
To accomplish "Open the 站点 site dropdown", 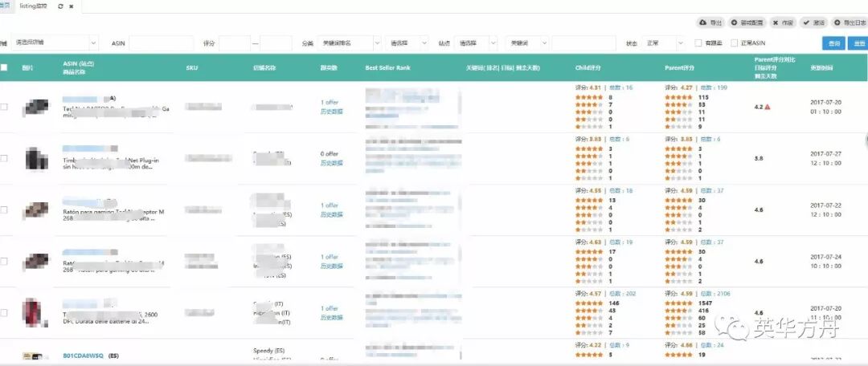I will coord(475,43).
